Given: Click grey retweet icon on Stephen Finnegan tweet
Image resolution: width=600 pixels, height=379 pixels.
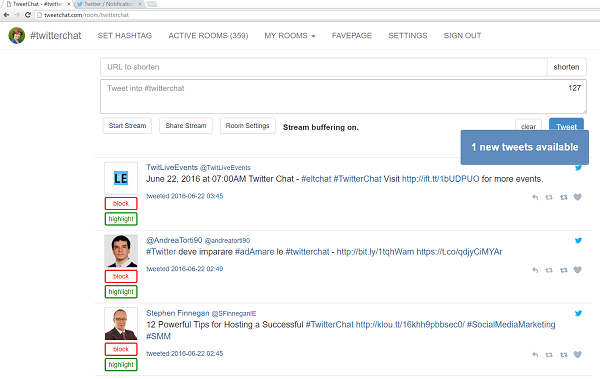Looking at the screenshot, I should click(x=549, y=354).
